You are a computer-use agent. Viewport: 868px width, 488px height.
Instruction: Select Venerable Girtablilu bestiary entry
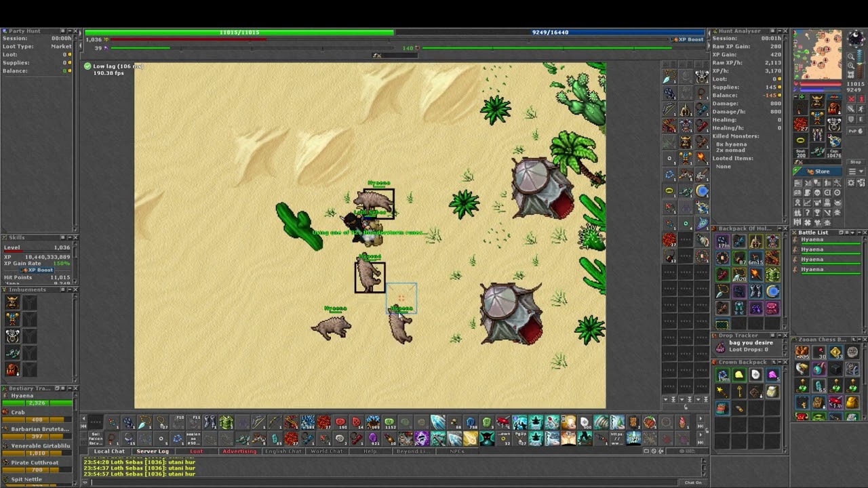click(37, 445)
